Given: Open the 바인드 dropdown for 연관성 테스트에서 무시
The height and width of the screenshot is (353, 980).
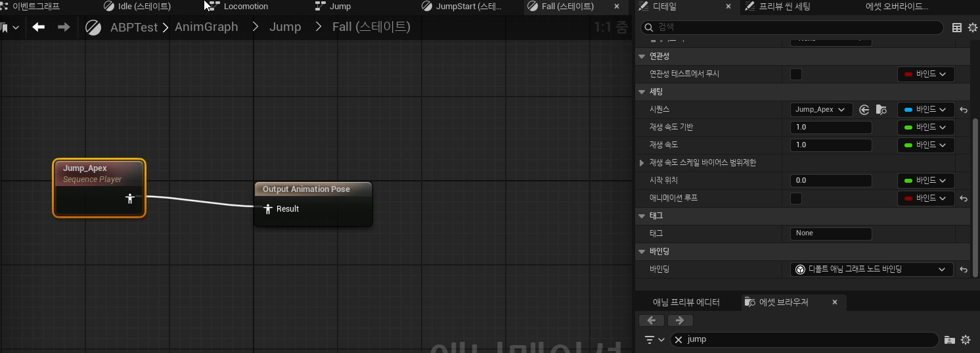Looking at the screenshot, I should (x=925, y=74).
